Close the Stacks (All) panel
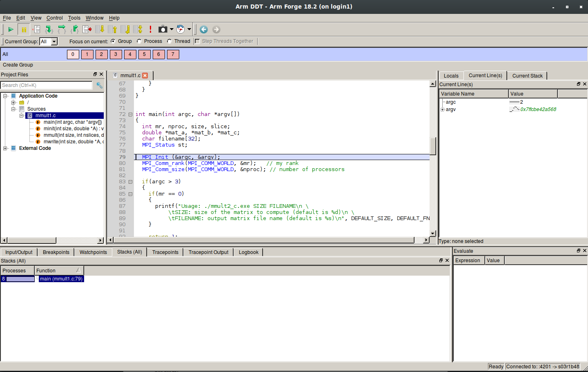The image size is (588, 372). [x=447, y=261]
